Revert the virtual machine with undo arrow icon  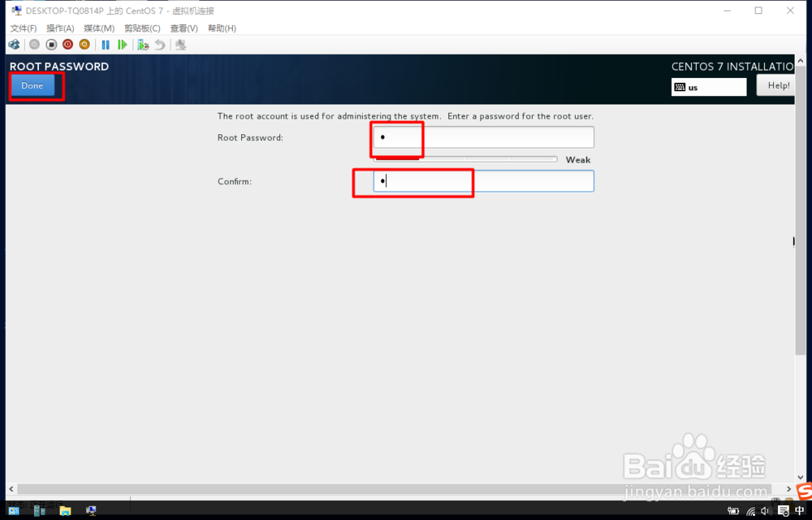tap(159, 44)
